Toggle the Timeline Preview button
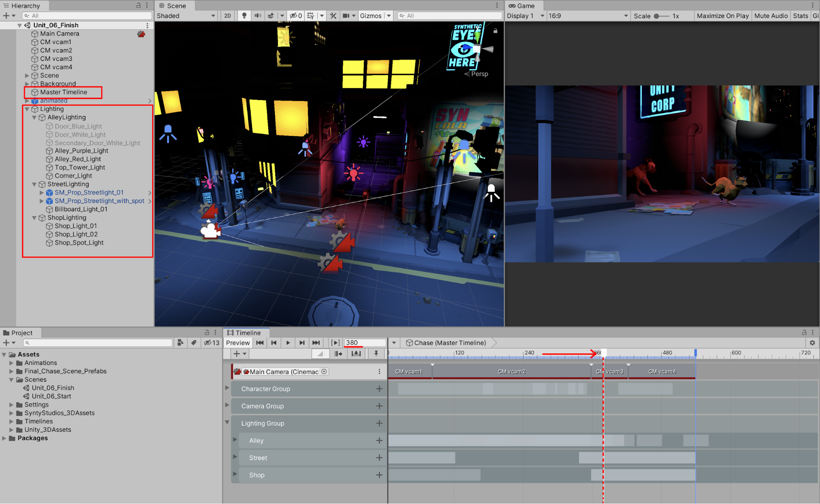The height and width of the screenshot is (504, 820). coord(238,343)
